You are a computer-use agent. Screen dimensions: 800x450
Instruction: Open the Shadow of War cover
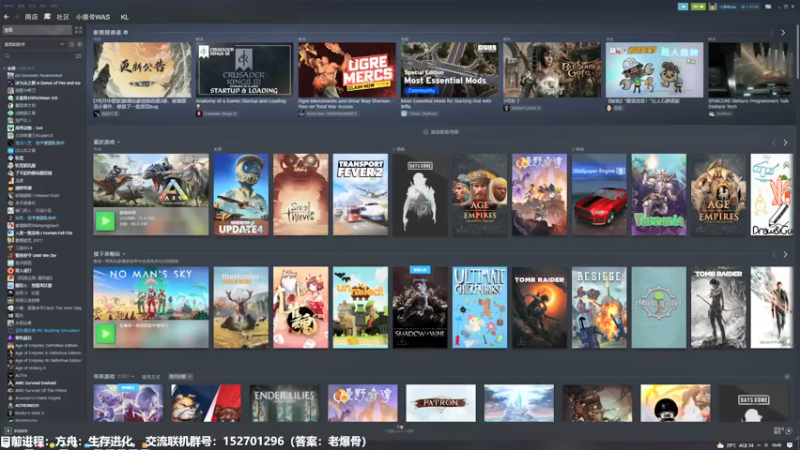click(420, 307)
